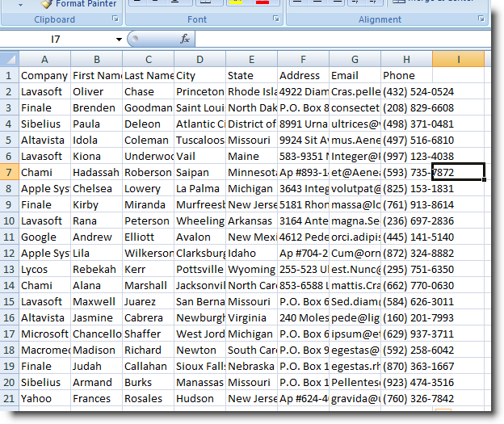This screenshot has width=504, height=424.
Task: Select column E header
Action: [252, 59]
